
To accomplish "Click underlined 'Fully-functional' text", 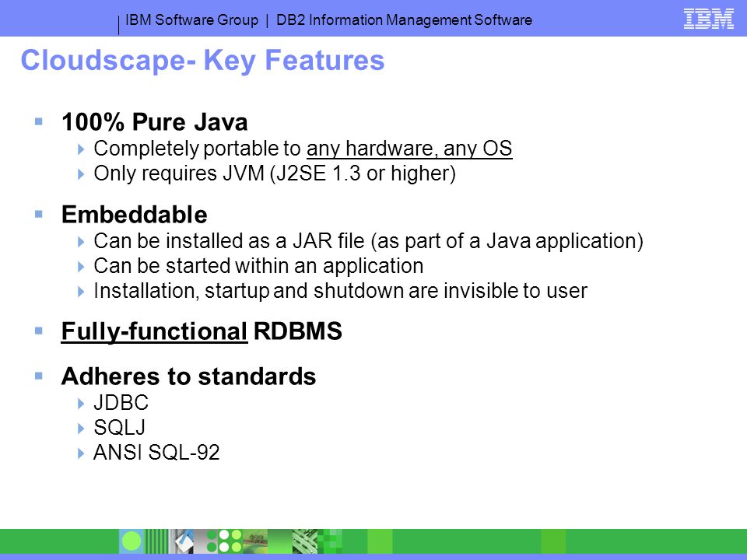I will point(154,331).
